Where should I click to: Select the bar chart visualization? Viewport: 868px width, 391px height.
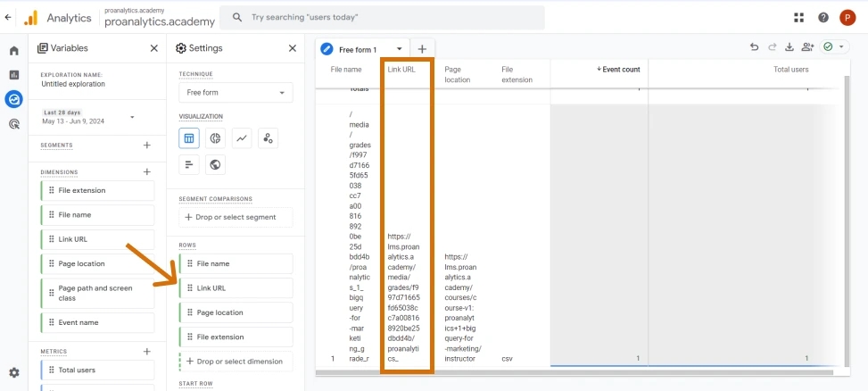click(189, 164)
